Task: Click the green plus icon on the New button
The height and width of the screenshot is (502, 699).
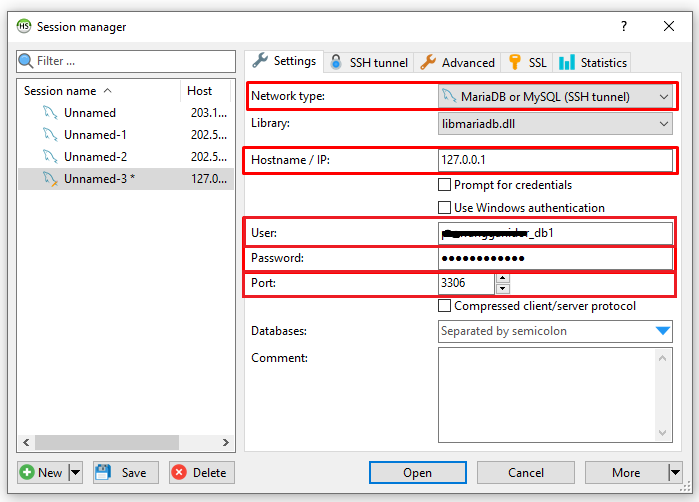Action: tap(27, 473)
